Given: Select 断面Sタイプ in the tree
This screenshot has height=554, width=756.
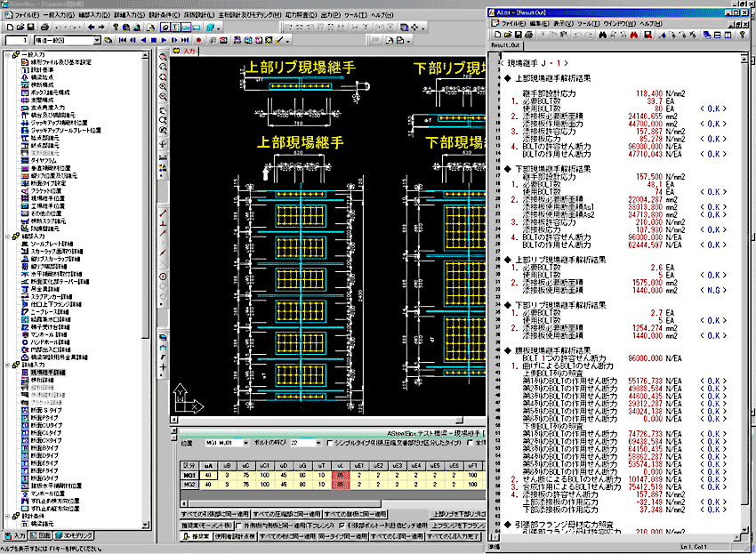Looking at the screenshot, I should point(46,410).
